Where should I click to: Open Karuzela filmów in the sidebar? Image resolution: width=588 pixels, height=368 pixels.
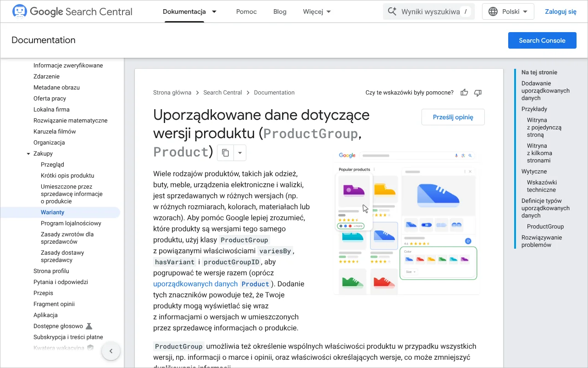pyautogui.click(x=55, y=132)
